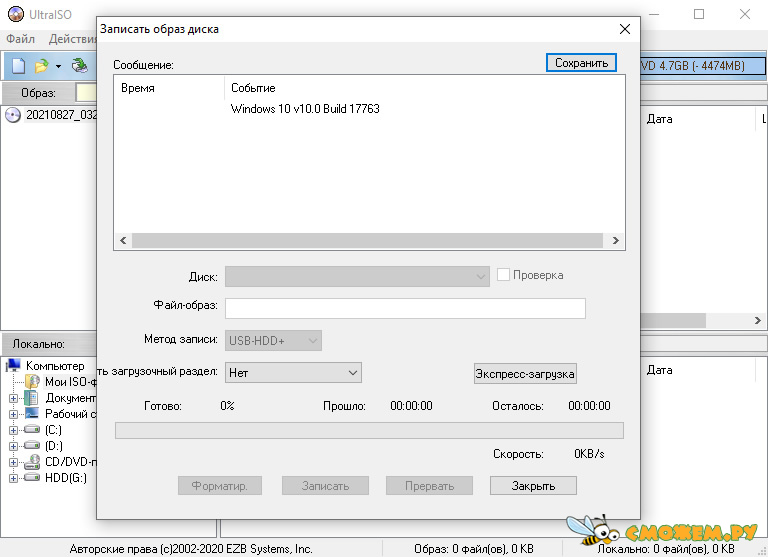Click the message list right scroll arrow
Viewport: 768px width, 557px height.
pyautogui.click(x=616, y=240)
